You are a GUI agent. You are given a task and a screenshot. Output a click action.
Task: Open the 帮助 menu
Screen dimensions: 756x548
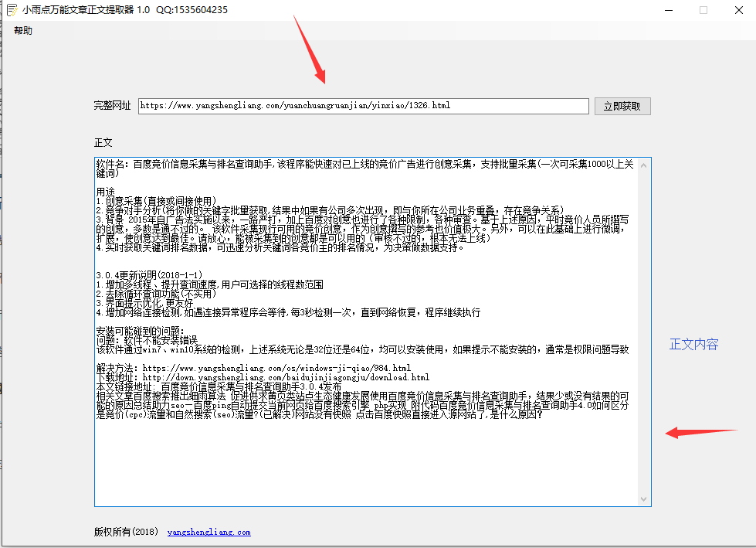(23, 31)
